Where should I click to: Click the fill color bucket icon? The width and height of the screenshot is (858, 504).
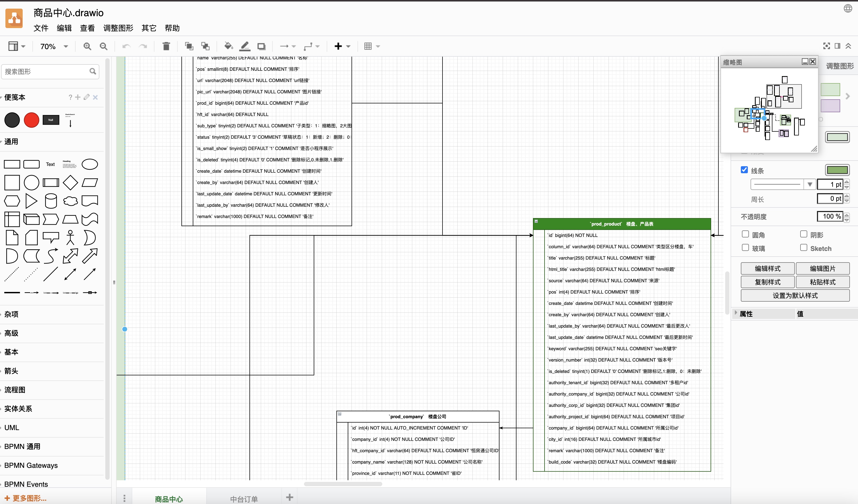(x=228, y=46)
